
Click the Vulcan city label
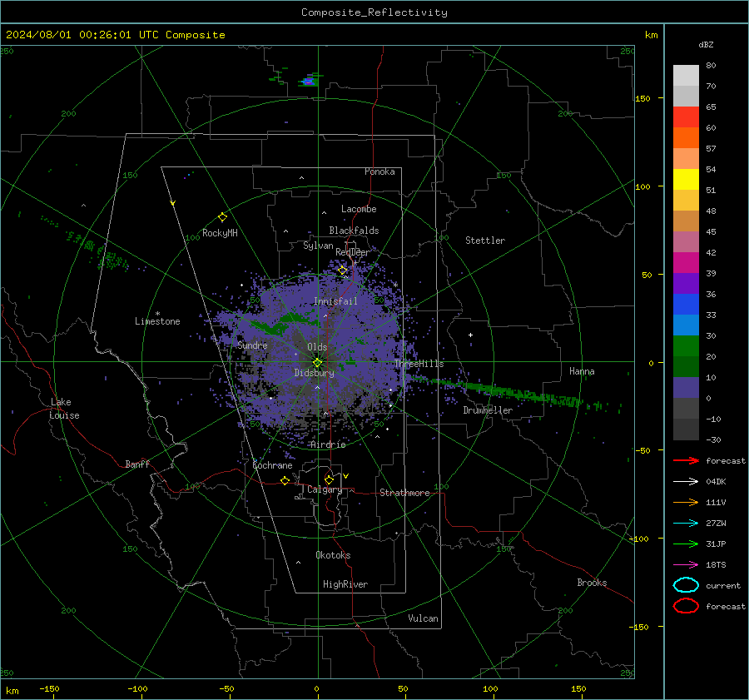tap(424, 618)
